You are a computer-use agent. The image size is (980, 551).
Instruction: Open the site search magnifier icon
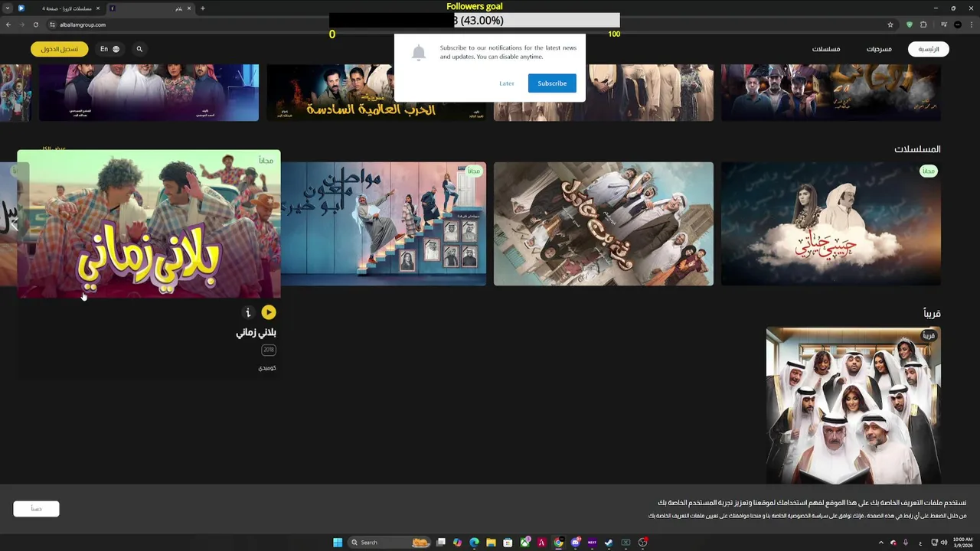pos(139,49)
